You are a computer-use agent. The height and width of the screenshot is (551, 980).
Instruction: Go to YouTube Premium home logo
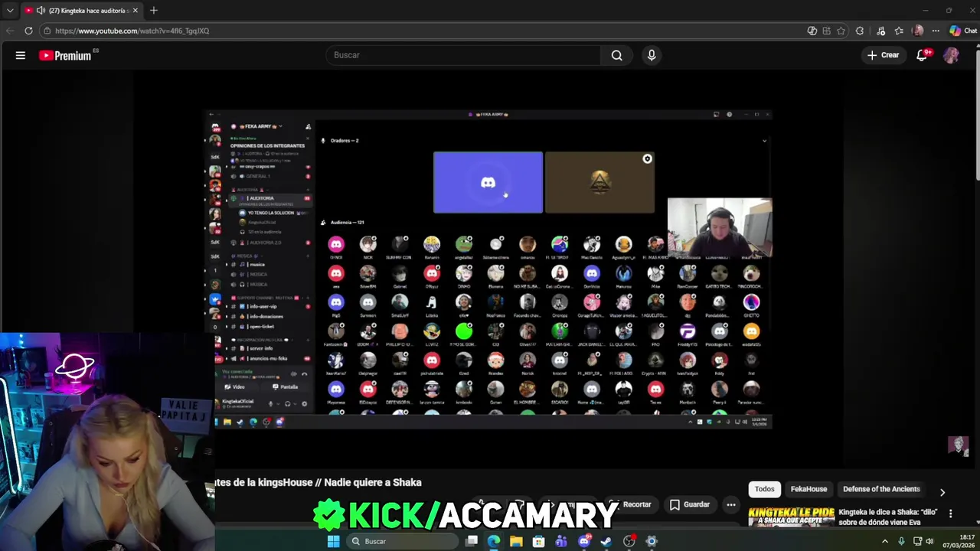[66, 55]
